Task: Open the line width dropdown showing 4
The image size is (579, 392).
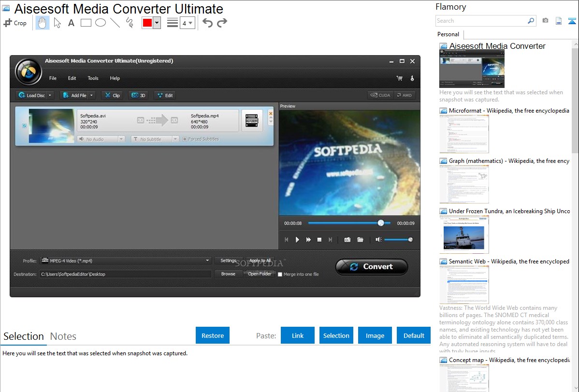Action: [x=188, y=23]
